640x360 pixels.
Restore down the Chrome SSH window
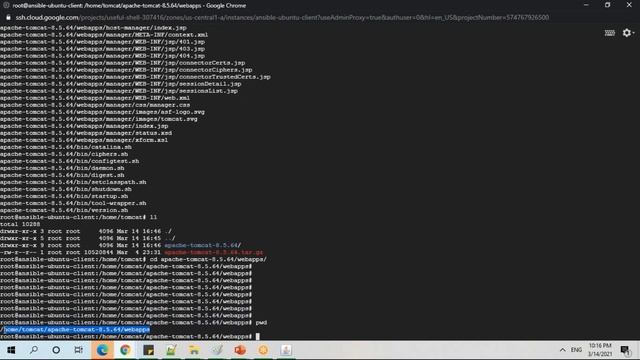pyautogui.click(x=607, y=5)
